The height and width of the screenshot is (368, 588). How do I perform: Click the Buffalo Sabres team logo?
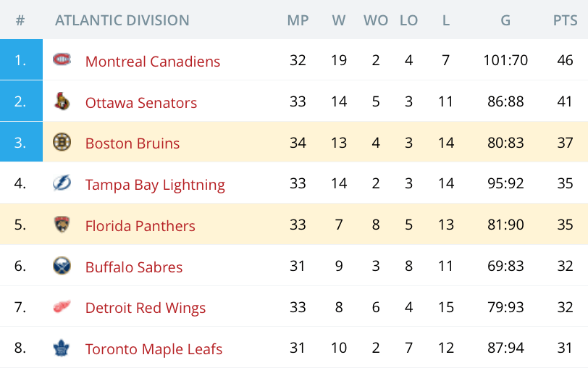coord(62,266)
